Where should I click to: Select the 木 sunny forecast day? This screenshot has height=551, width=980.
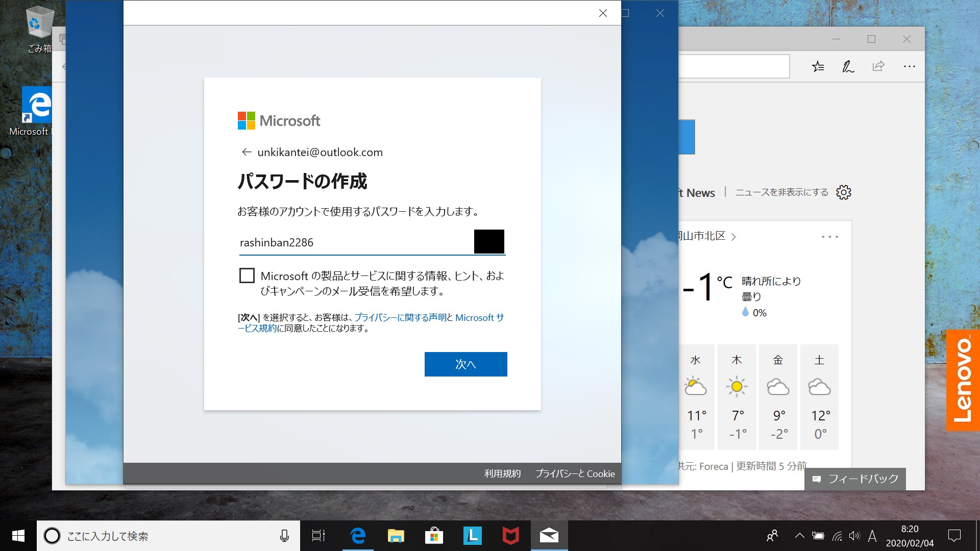pos(737,397)
